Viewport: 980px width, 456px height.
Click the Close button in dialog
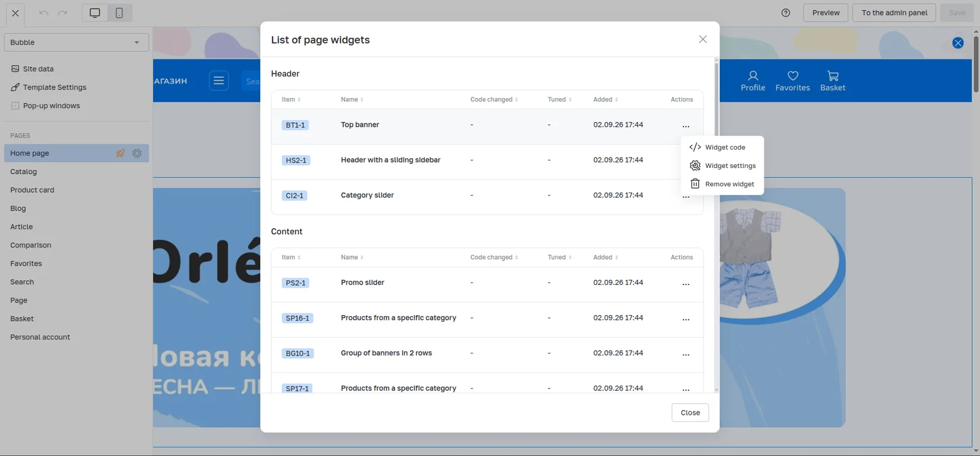690,412
